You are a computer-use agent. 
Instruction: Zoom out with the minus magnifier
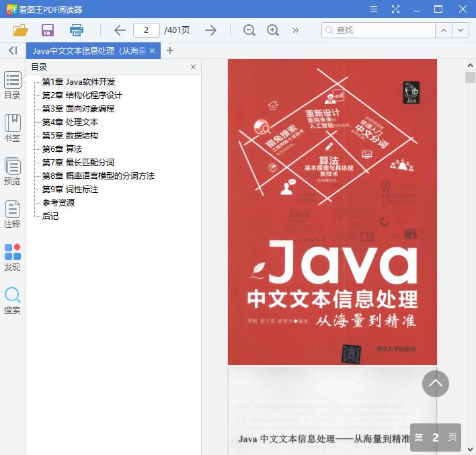(249, 30)
